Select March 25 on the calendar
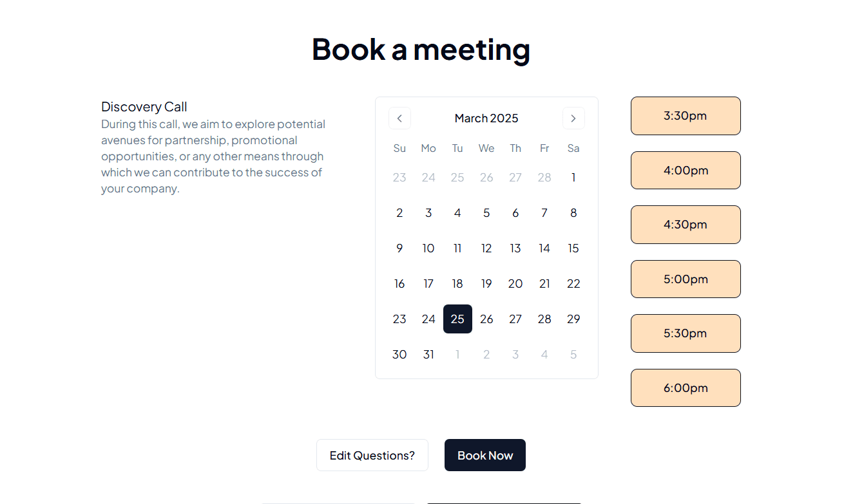The width and height of the screenshot is (864, 504). click(x=457, y=319)
